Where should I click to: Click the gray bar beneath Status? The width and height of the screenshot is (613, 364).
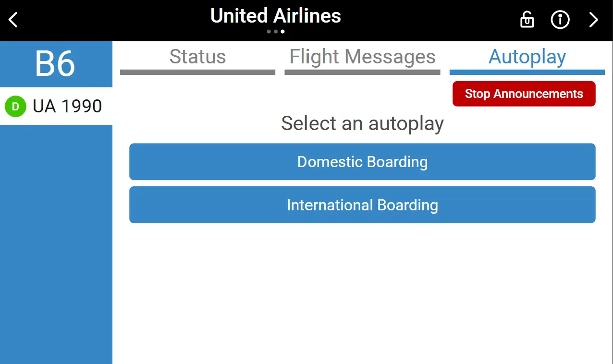click(x=197, y=73)
